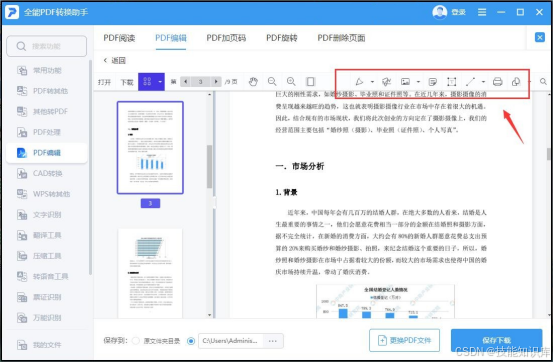The image size is (554, 363).
Task: Switch to the PDF编辑 tab
Action: tap(171, 38)
